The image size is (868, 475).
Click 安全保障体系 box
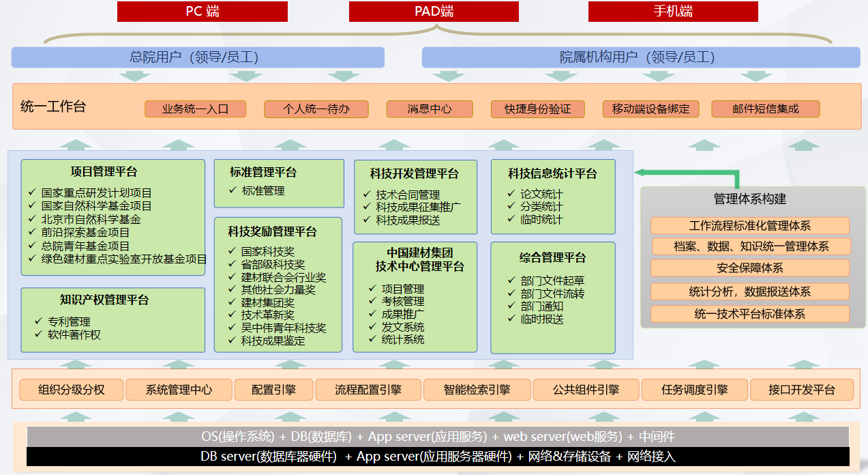click(x=750, y=268)
